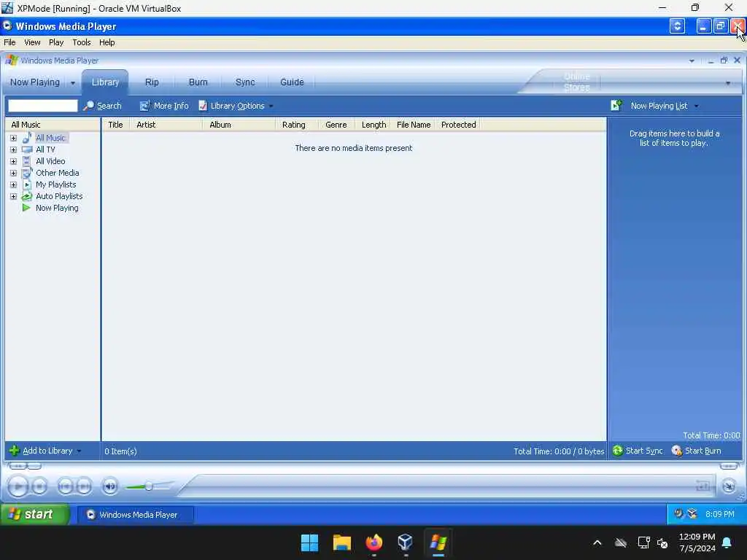747x560 pixels.
Task: Open the View menu
Action: coord(32,42)
